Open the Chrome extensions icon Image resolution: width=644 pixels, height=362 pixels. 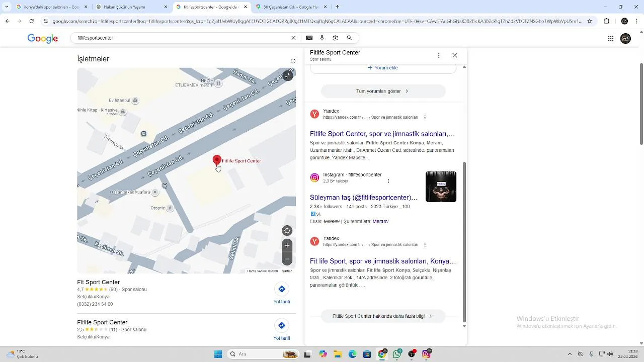pyautogui.click(x=606, y=21)
